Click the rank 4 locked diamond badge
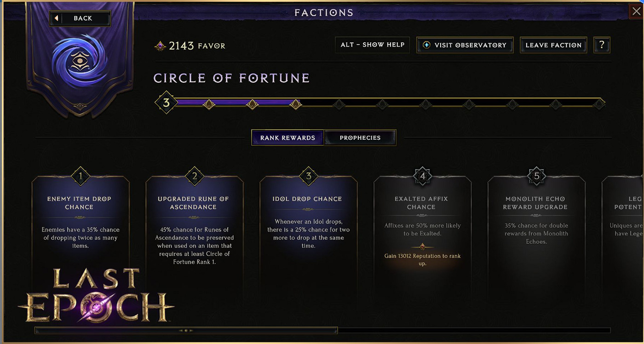This screenshot has width=644, height=344. (x=422, y=176)
